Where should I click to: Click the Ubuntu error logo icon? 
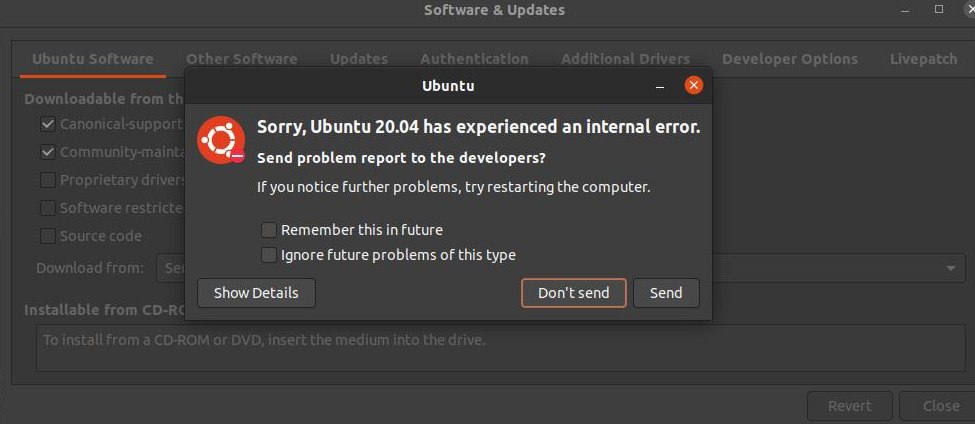point(221,140)
